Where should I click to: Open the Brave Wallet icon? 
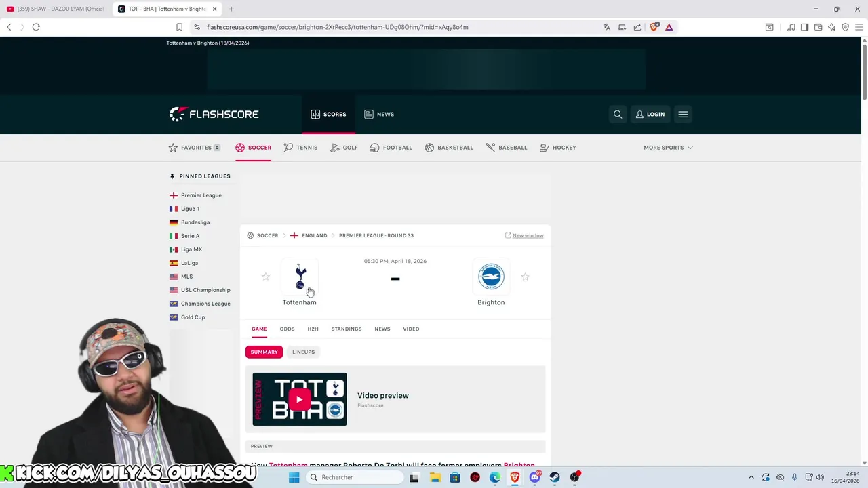point(818,27)
